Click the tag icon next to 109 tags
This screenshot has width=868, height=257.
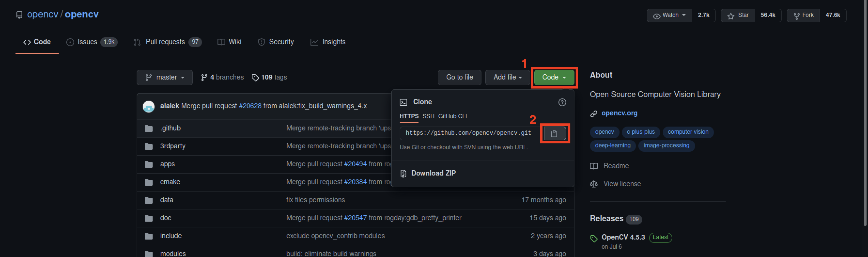tap(256, 78)
